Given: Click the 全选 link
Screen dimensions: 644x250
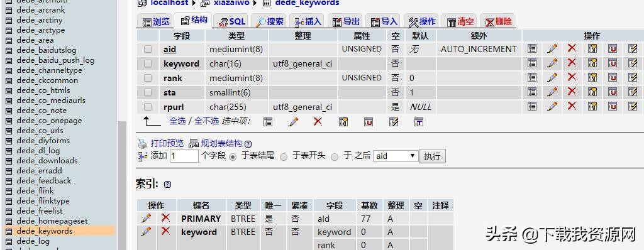Looking at the screenshot, I should pos(177,121).
